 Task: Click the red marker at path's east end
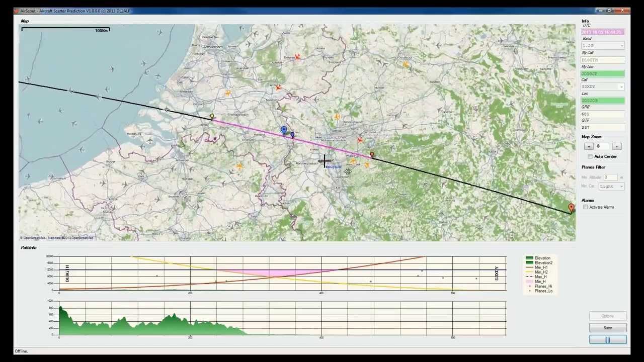(571, 207)
